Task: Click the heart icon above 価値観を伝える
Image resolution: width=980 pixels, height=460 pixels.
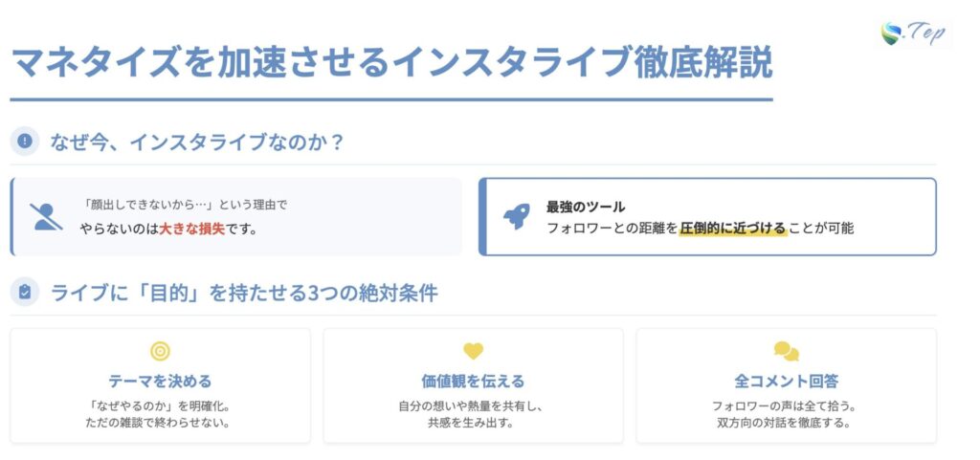Action: [x=473, y=352]
